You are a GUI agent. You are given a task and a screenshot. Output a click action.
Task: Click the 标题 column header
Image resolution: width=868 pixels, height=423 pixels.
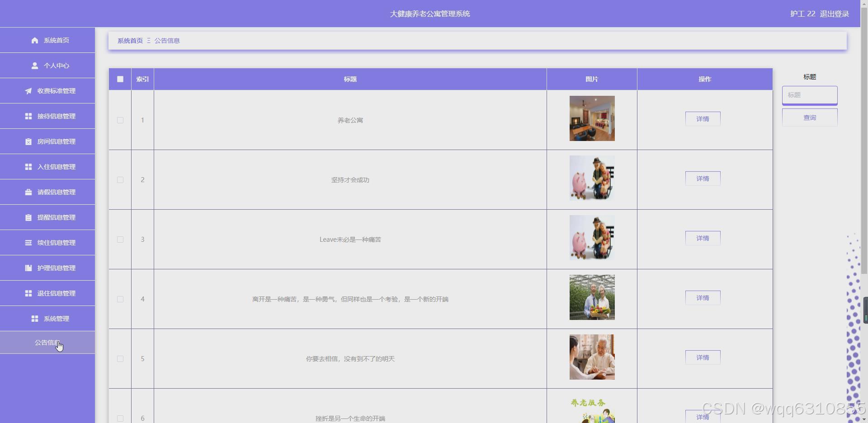[x=350, y=79]
